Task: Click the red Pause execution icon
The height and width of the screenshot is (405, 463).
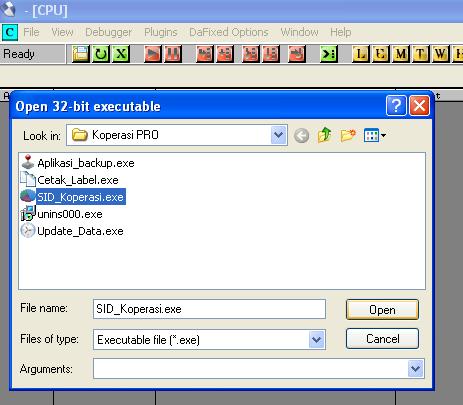Action: [x=173, y=54]
